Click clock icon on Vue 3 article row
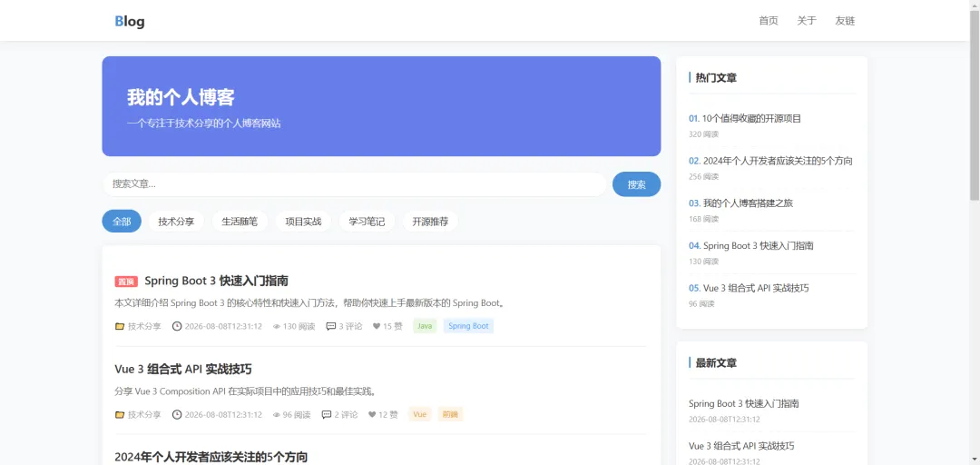Viewport: 980px width, 465px height. (x=177, y=414)
